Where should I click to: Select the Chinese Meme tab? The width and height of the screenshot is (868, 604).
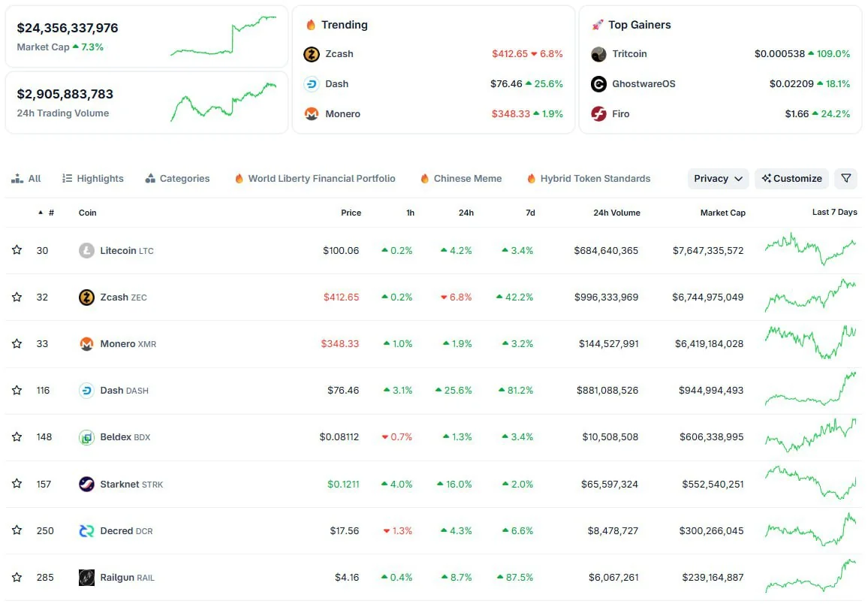[460, 179]
